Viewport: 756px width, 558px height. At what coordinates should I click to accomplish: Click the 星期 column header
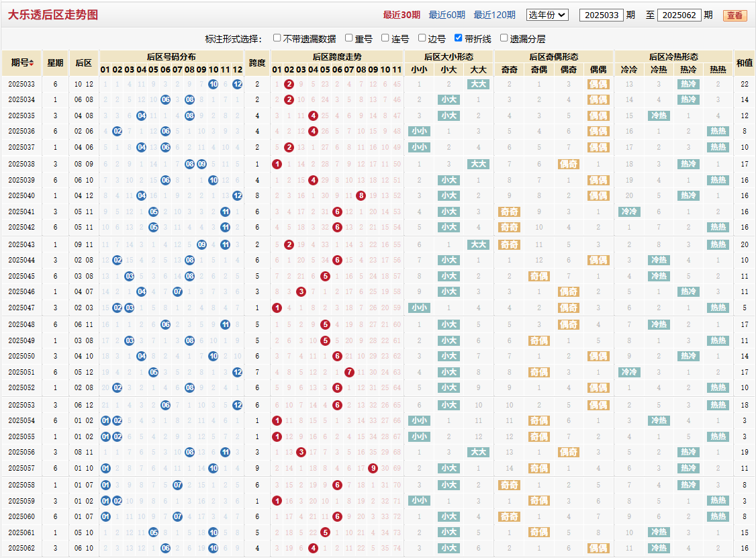[x=56, y=62]
